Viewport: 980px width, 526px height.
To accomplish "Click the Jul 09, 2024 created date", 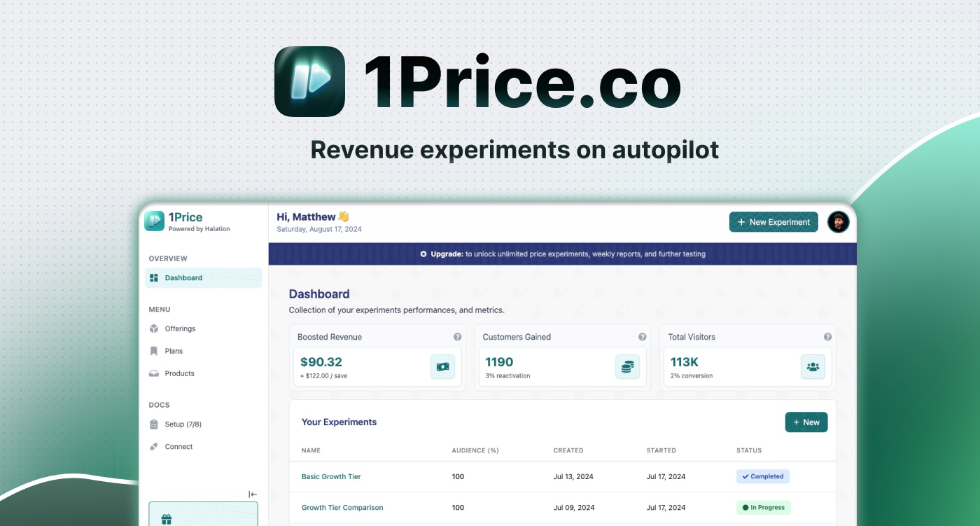I will (573, 507).
